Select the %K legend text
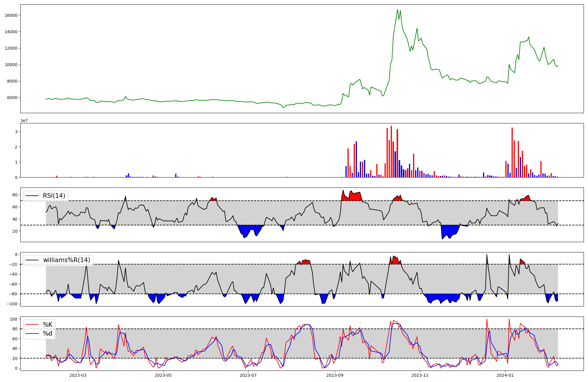The width and height of the screenshot is (588, 382). coord(48,324)
